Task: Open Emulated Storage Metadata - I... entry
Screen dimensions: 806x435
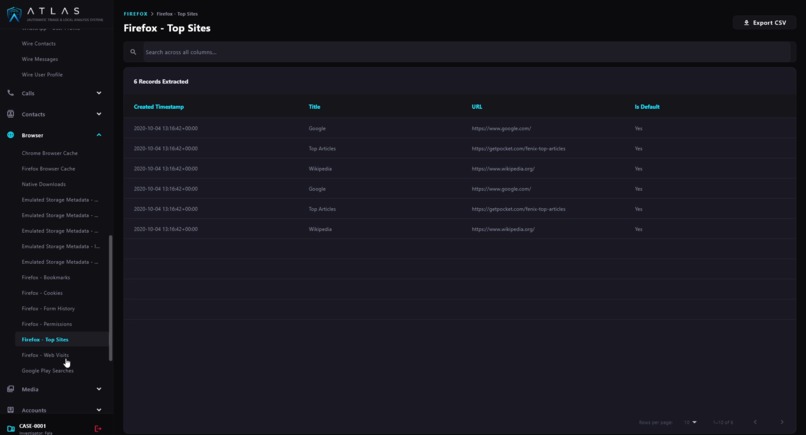Action: click(61, 246)
